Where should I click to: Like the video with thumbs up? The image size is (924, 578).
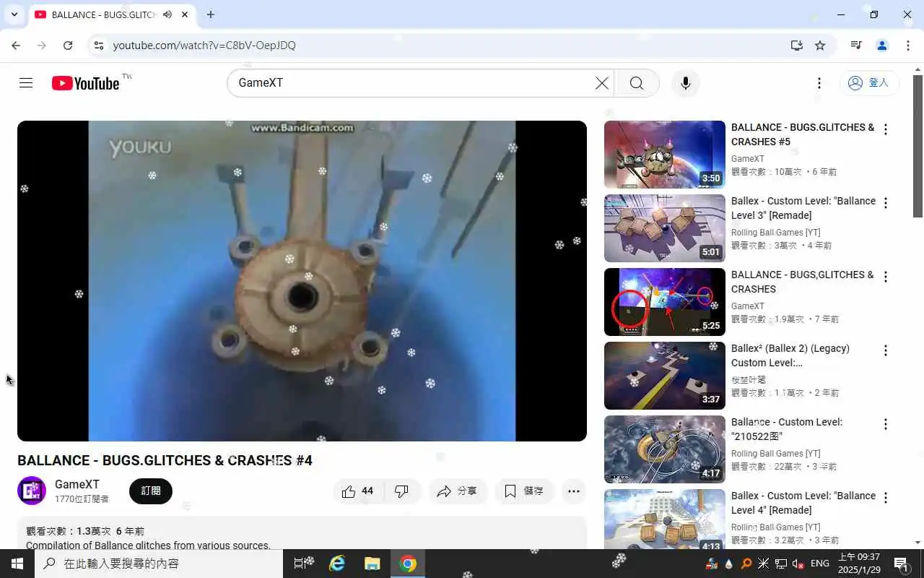click(358, 491)
